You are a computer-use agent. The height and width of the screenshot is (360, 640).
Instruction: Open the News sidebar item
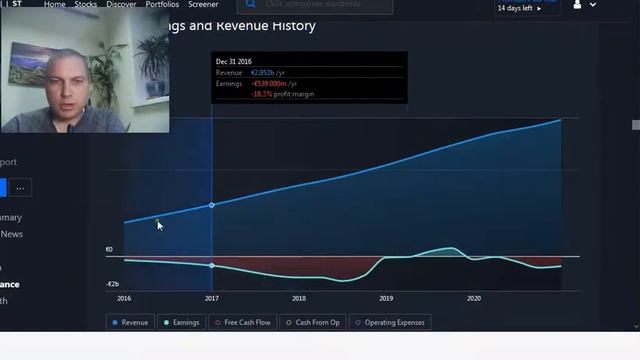click(x=11, y=234)
